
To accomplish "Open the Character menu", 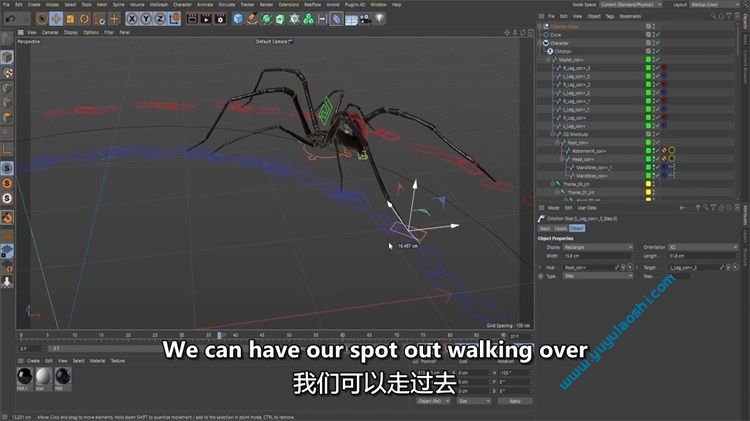I will point(182,4).
